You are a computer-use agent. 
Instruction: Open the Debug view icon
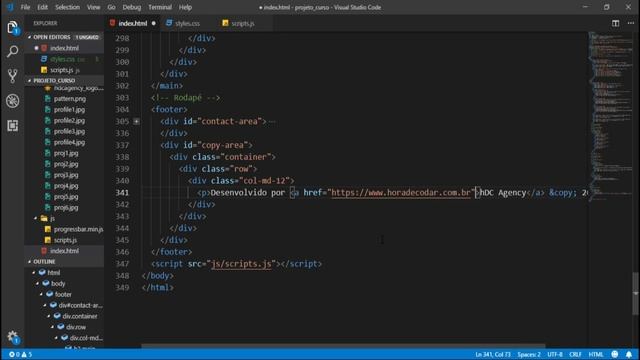point(12,101)
